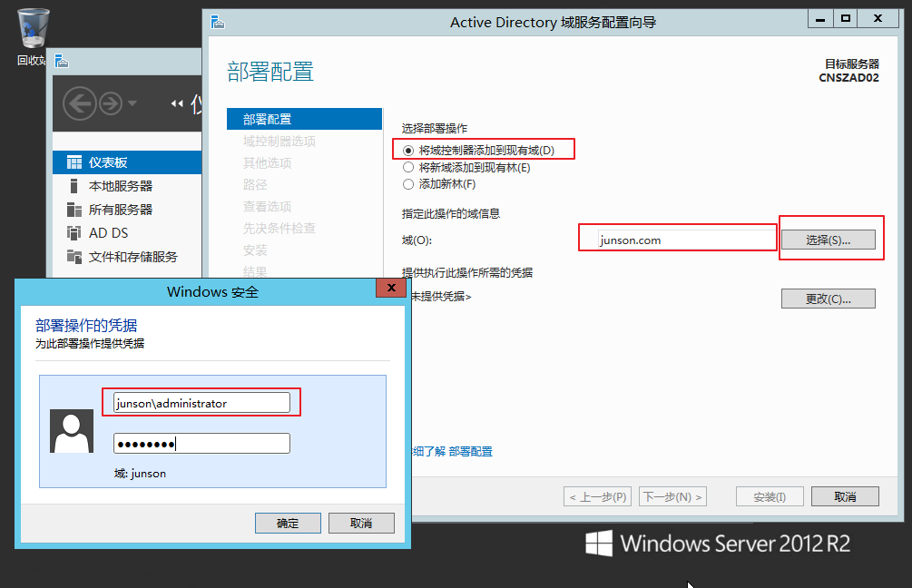
Task: Click the AD DS icon in sidebar
Action: pyautogui.click(x=74, y=233)
